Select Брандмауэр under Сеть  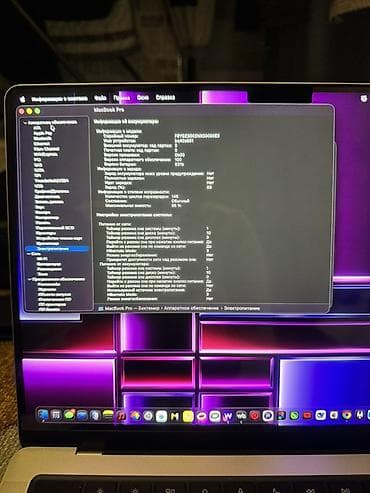point(49,264)
